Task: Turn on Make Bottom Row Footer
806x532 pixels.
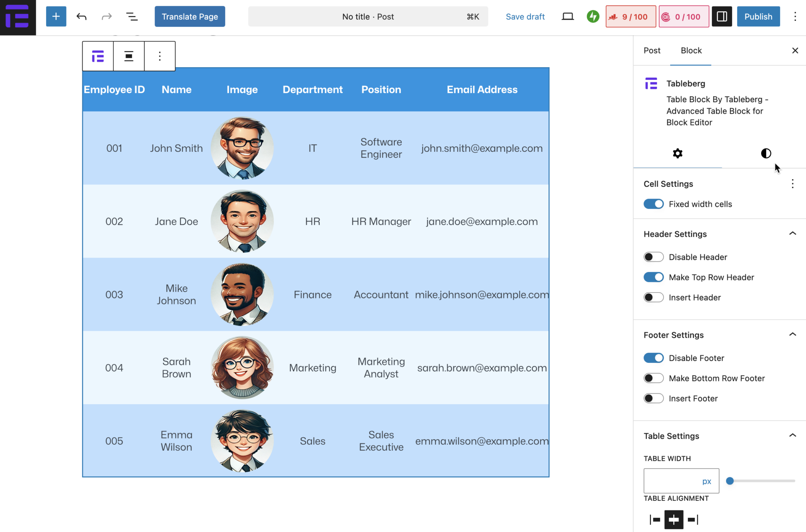Action: (653, 378)
